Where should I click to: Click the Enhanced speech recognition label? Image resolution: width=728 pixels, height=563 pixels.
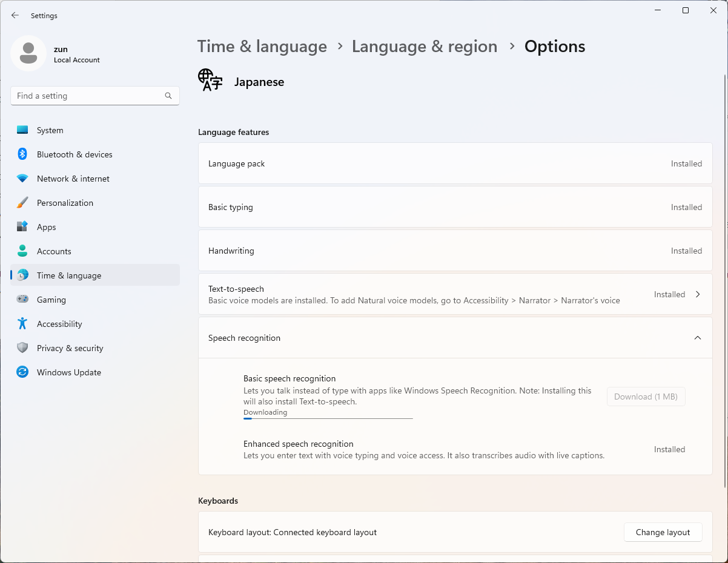click(x=299, y=444)
